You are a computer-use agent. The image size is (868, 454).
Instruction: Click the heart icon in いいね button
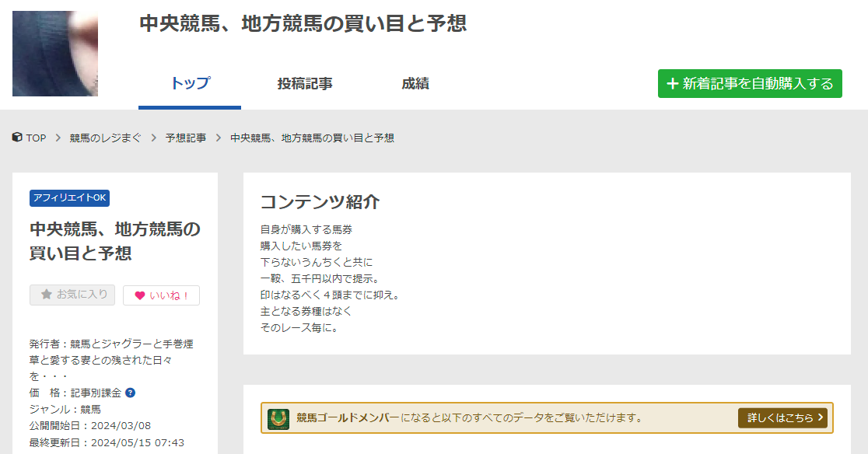pyautogui.click(x=140, y=296)
